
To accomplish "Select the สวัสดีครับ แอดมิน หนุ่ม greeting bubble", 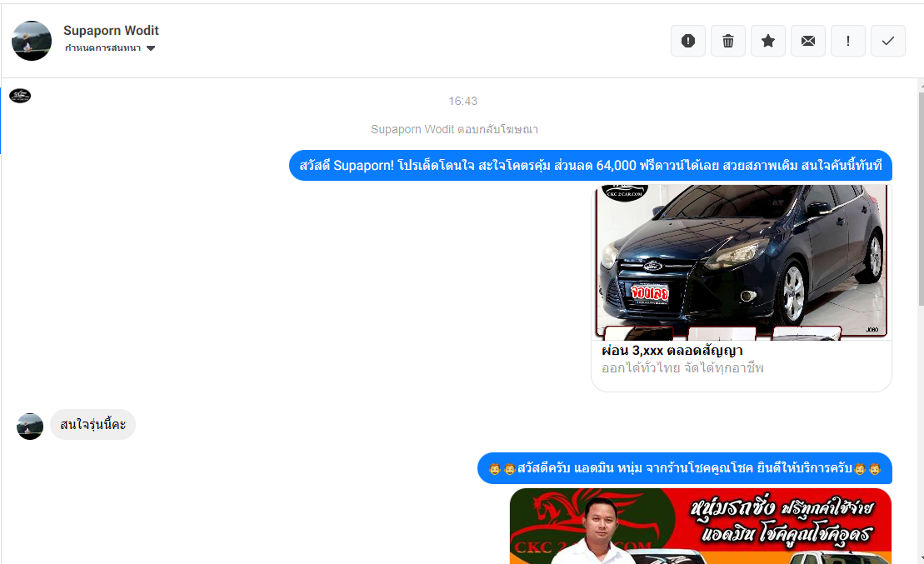I will click(685, 468).
